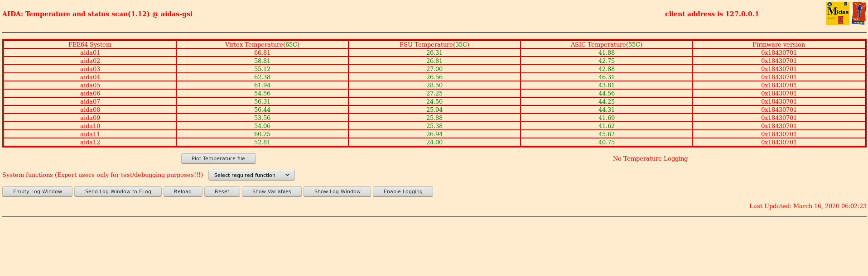
Task: Select the aida05 system cell
Action: tap(90, 86)
